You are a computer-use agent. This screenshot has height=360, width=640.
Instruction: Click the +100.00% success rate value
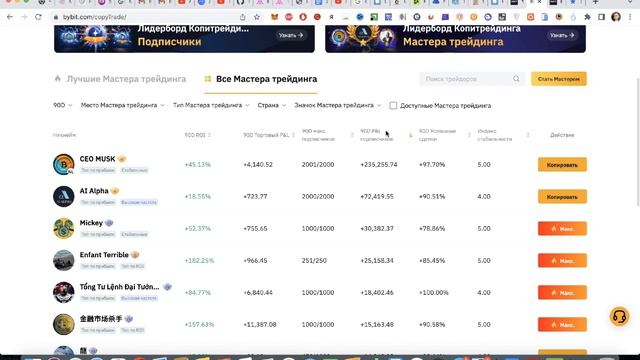(433, 293)
